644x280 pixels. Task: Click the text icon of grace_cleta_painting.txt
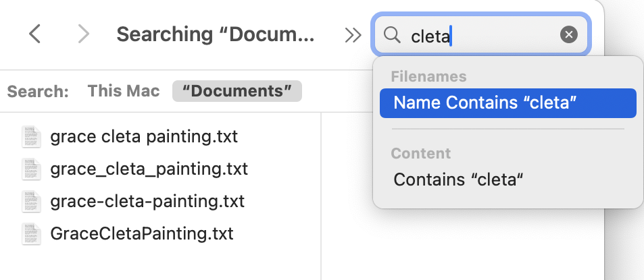[32, 169]
